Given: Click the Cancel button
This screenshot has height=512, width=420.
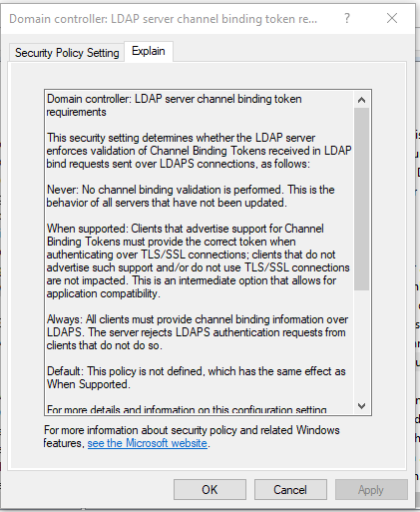Looking at the screenshot, I should tap(290, 490).
